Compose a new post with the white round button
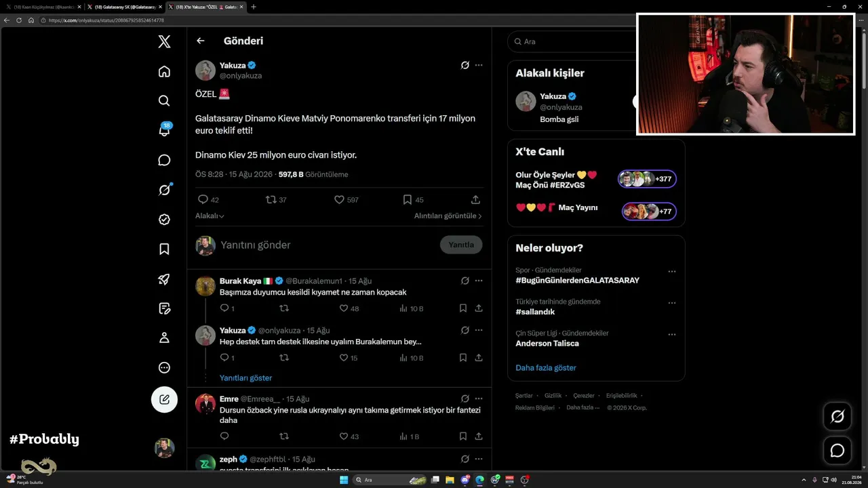The image size is (868, 488). tap(164, 399)
